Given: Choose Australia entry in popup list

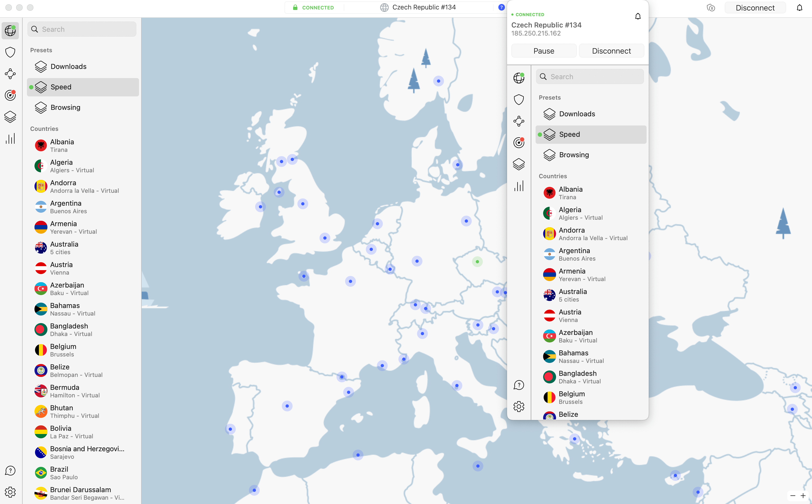Looking at the screenshot, I should tap(572, 295).
